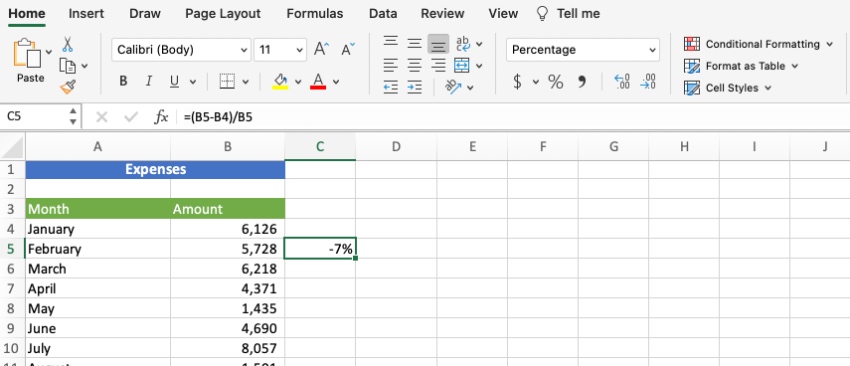The height and width of the screenshot is (366, 850).
Task: Open Percentage number format dropdown
Action: [x=652, y=50]
